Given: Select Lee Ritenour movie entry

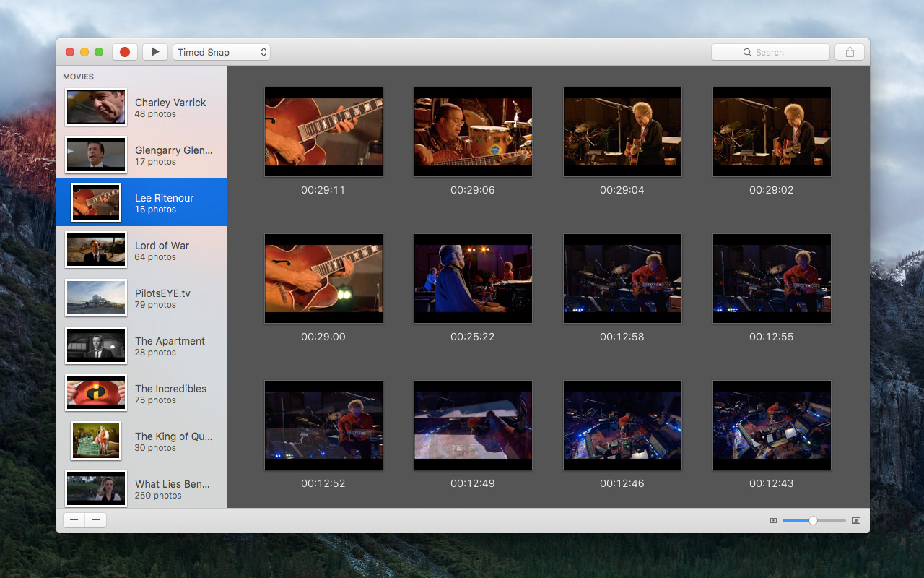Looking at the screenshot, I should (141, 203).
